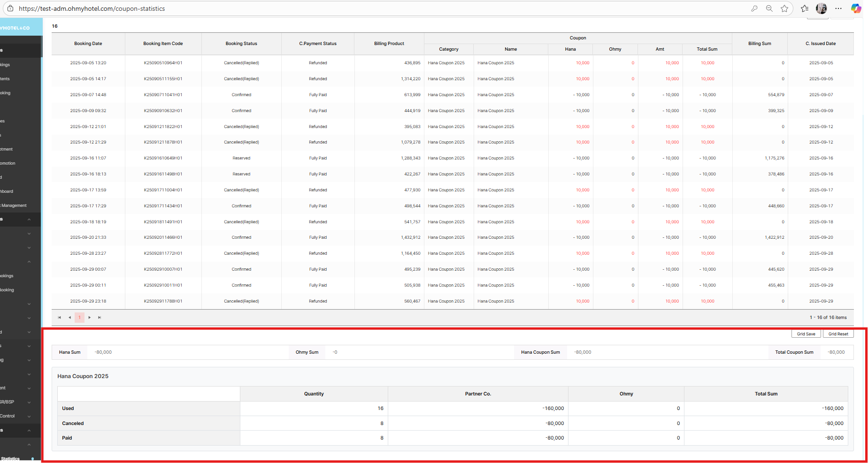Screen dimensions: 868x463
Task: Expand the Control sidebar menu chevron
Action: click(x=29, y=417)
